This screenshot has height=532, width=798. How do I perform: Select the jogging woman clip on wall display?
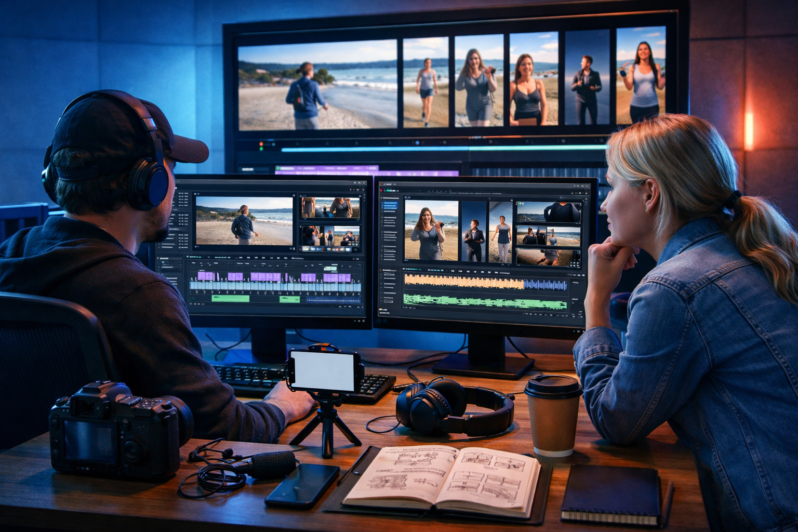426,82
